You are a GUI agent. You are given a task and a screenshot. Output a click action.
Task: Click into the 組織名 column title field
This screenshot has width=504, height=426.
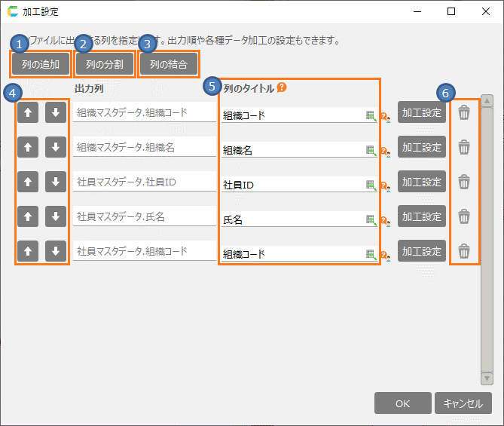point(292,151)
